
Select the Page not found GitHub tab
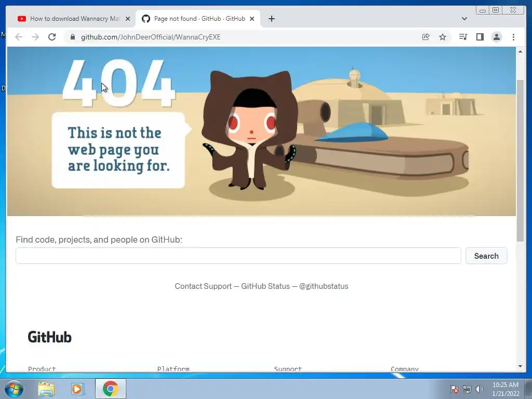click(198, 19)
